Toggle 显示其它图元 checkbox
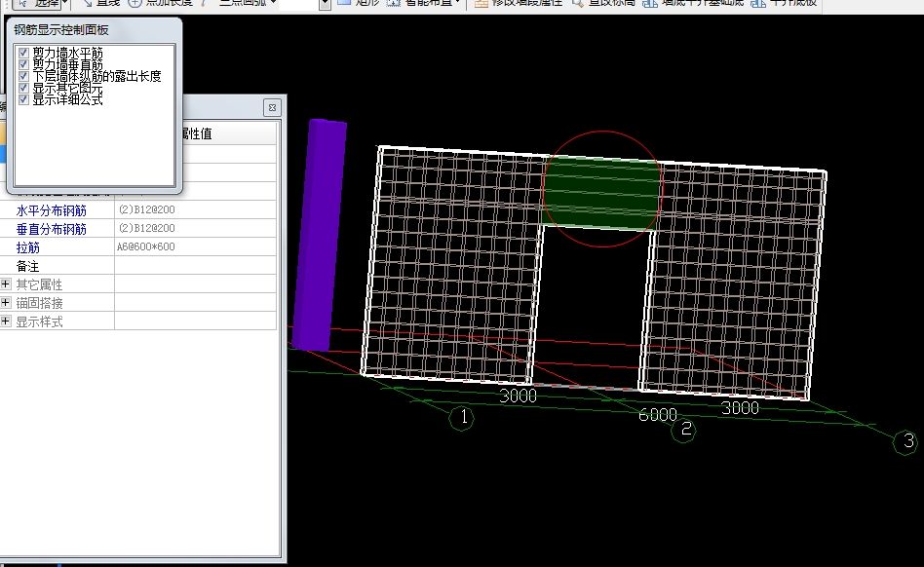The height and width of the screenshot is (567, 924). (x=23, y=88)
